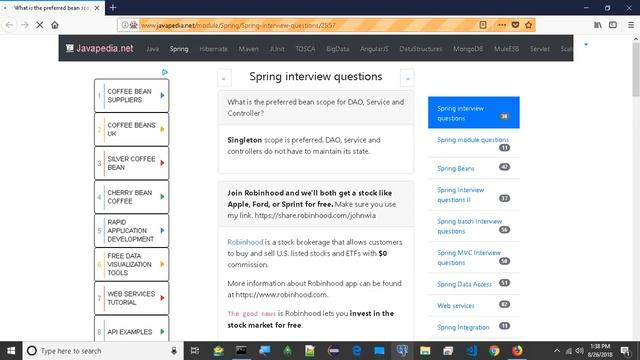This screenshot has width=640, height=360.
Task: Show sidebars in Firefox
Action: pos(613,25)
